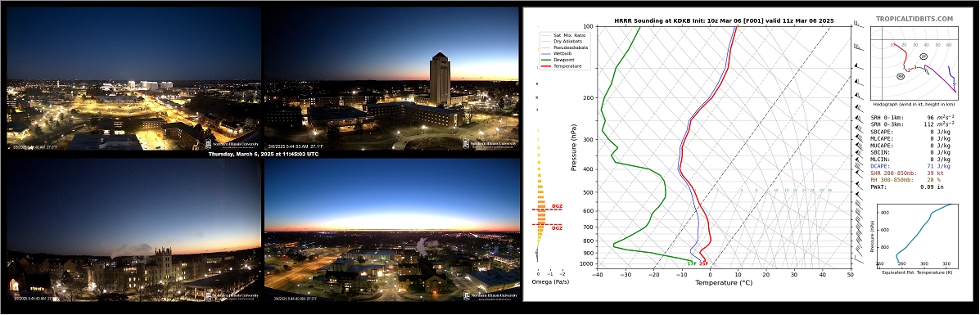Viewport: 980px width, 315px height.
Task: Click the Thursday, March 6, 2025 timestamp caption
Action: tap(263, 154)
